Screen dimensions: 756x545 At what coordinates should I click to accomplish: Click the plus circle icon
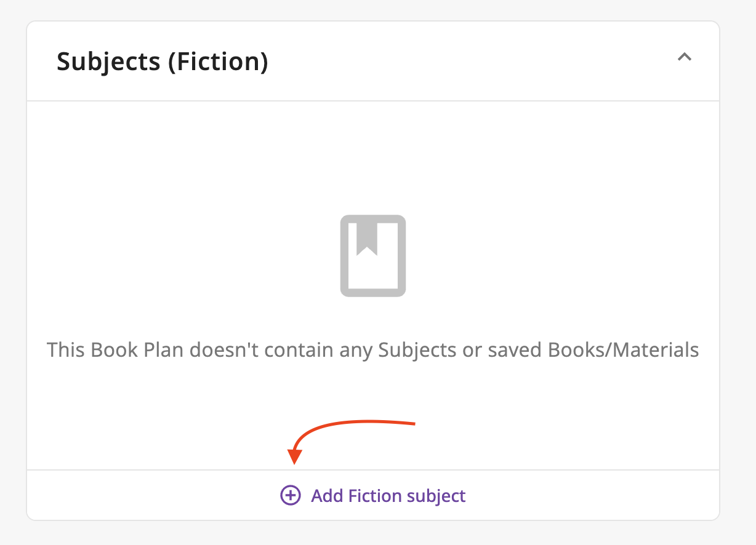click(x=290, y=495)
